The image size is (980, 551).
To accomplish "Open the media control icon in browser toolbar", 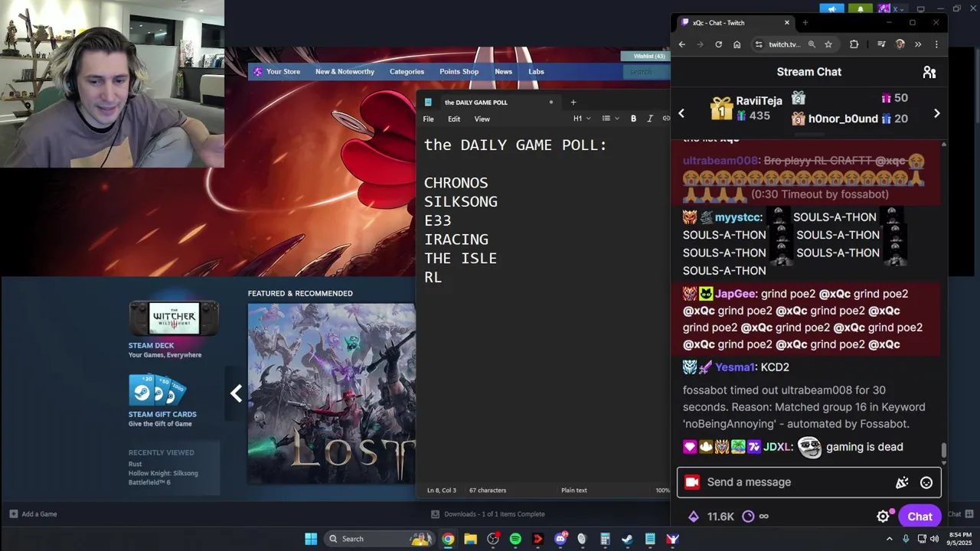I will coord(881,44).
